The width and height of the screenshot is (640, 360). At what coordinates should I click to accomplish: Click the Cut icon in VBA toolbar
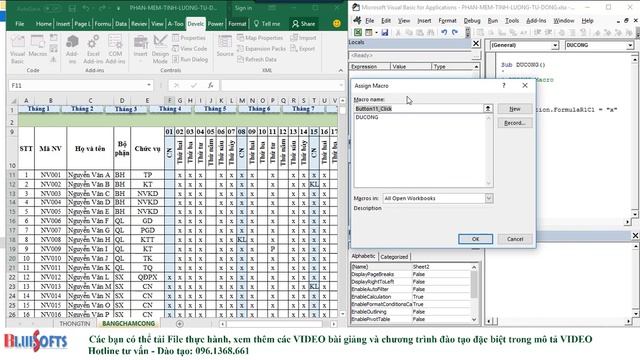[x=398, y=32]
